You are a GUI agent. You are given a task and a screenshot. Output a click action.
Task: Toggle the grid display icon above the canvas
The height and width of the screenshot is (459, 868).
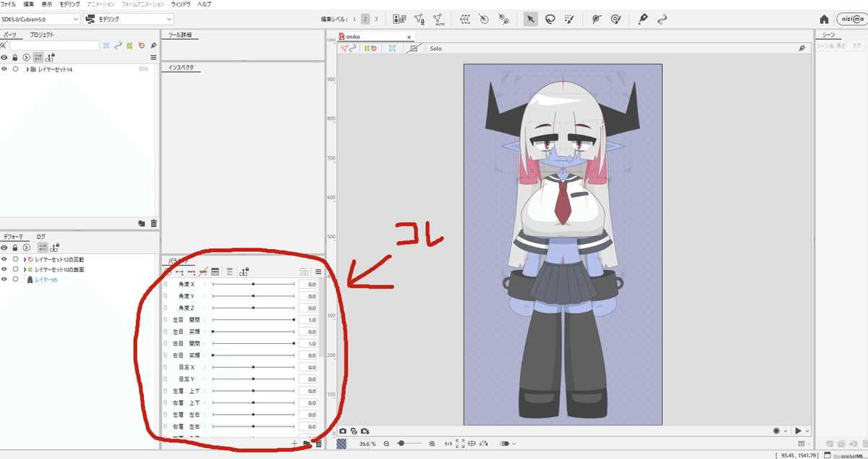414,49
